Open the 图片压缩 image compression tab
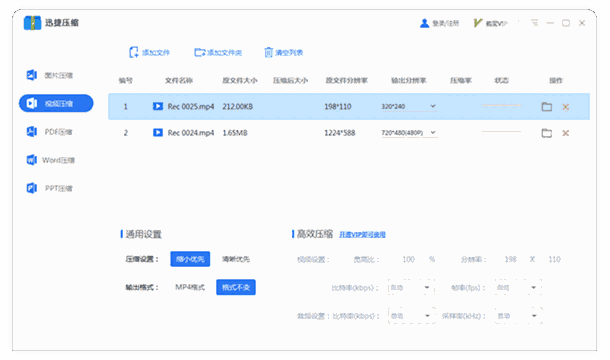This screenshot has height=360, width=610. pos(49,75)
